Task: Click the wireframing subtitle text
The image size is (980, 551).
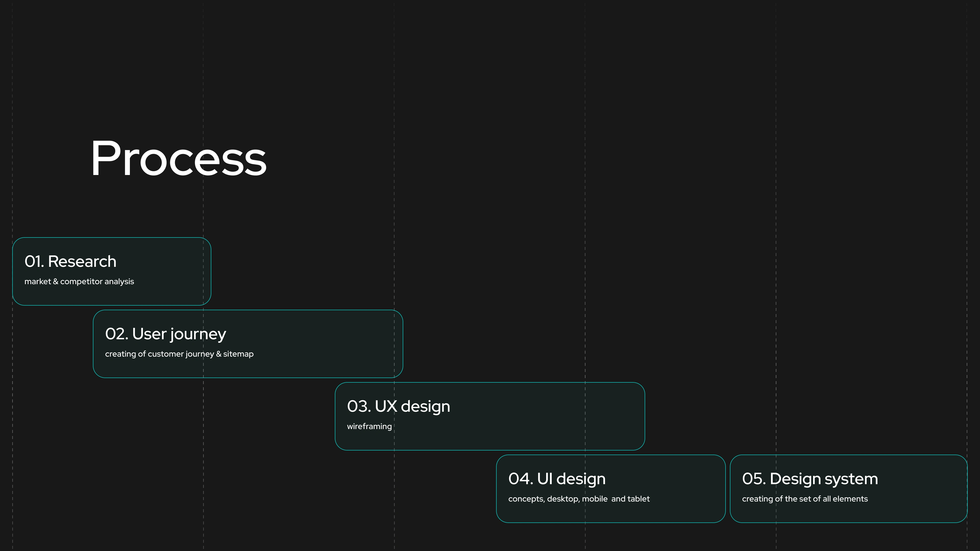Action: pos(369,427)
